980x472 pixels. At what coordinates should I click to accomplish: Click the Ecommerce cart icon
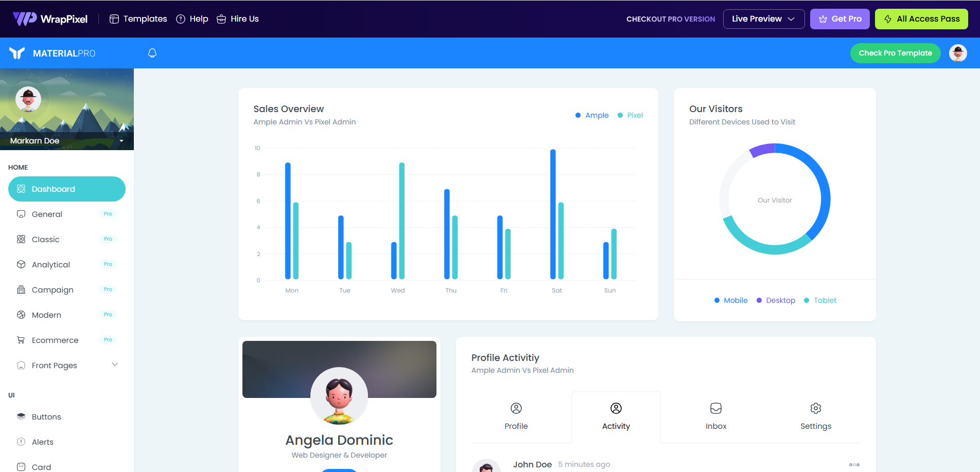[x=21, y=340]
